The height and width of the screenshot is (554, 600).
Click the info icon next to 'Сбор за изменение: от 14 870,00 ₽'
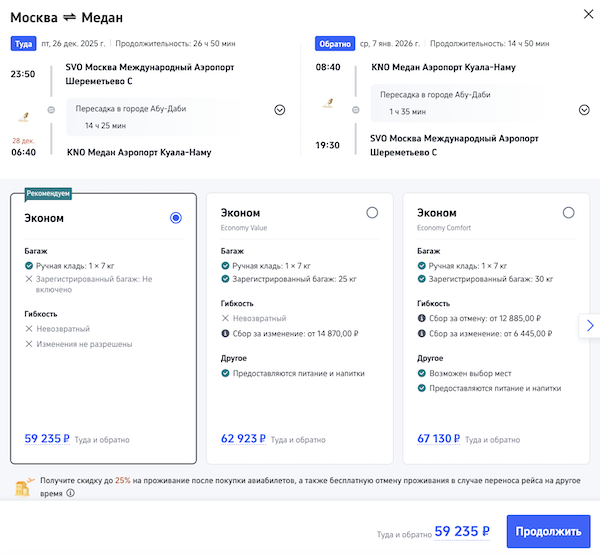pyautogui.click(x=226, y=334)
